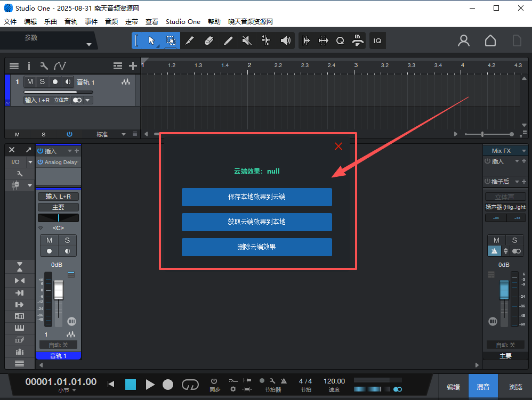Mute track 音轨 1 in arrangement
Screen dimensions: 532x400
(x=30, y=82)
